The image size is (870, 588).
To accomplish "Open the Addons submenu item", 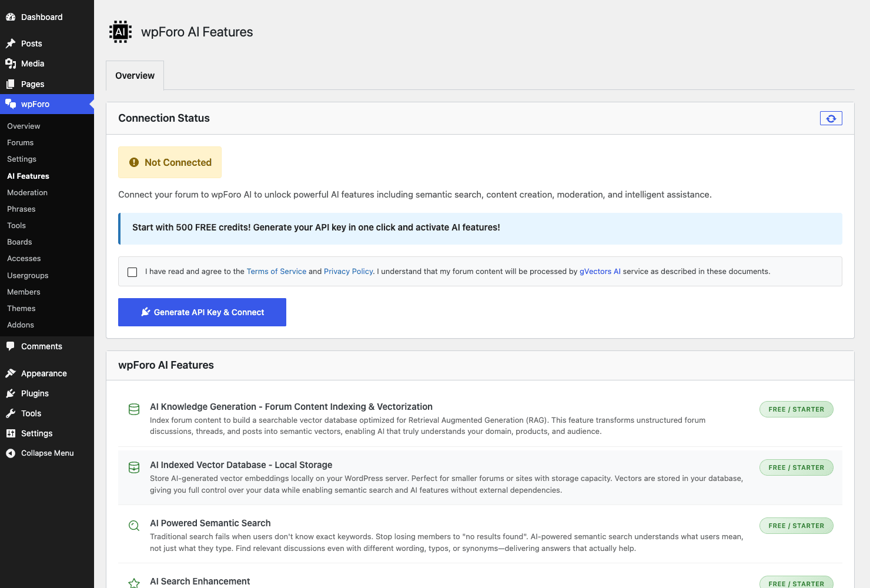I will click(x=21, y=325).
